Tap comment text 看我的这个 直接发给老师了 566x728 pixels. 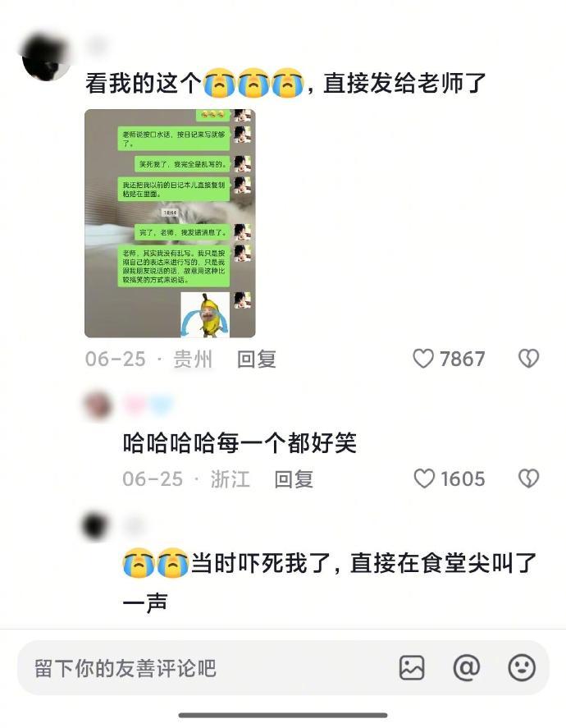pos(285,84)
